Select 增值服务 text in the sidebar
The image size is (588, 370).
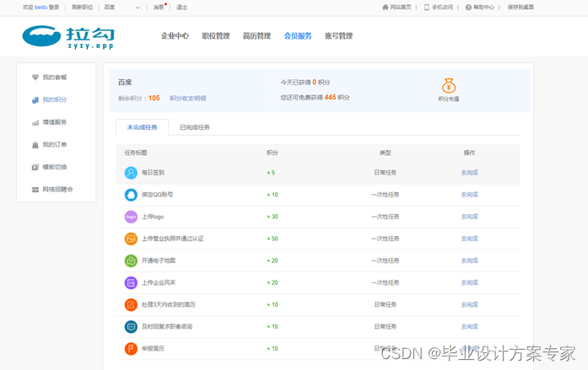(x=54, y=122)
